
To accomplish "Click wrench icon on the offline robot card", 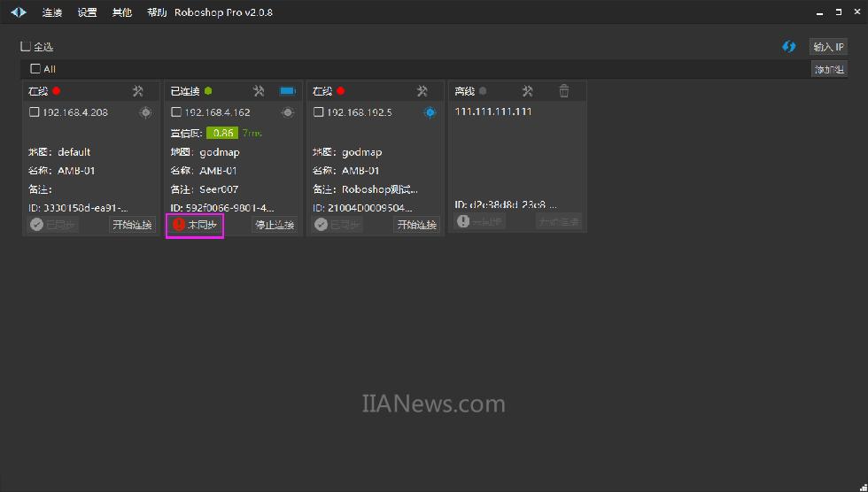I will pyautogui.click(x=527, y=91).
